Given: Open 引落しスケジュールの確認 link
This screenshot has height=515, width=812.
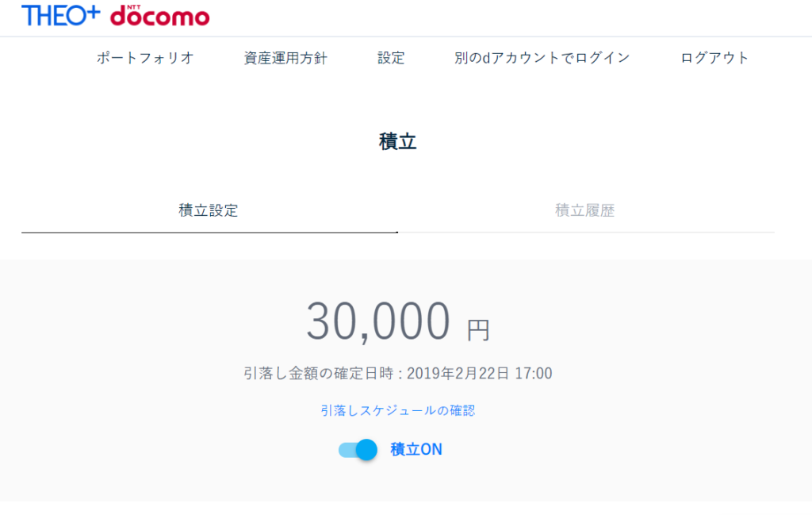Looking at the screenshot, I should coord(398,410).
